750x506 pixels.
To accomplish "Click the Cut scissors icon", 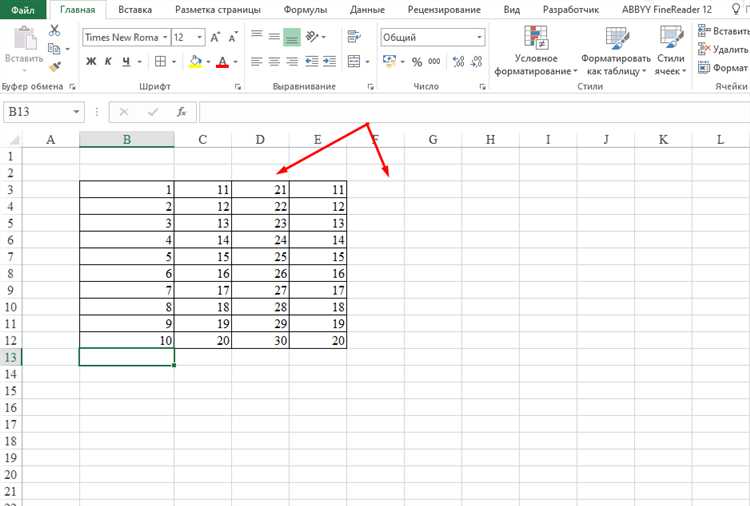I will point(55,31).
